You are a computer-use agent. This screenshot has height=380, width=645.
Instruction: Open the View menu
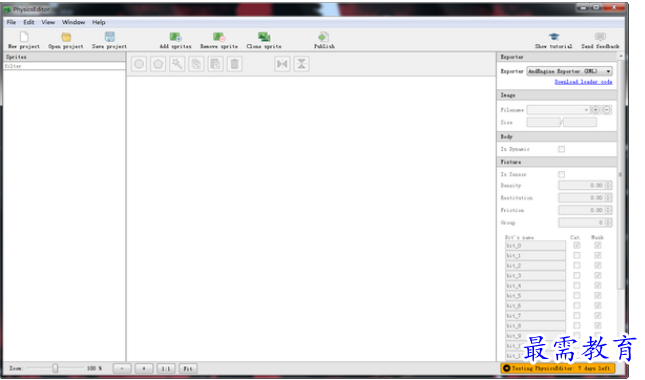click(48, 22)
